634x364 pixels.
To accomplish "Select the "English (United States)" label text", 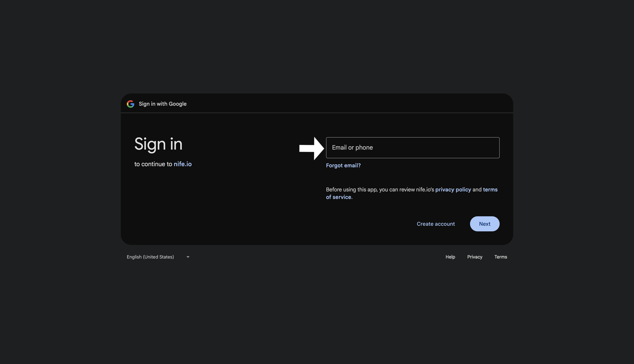I will click(x=150, y=257).
